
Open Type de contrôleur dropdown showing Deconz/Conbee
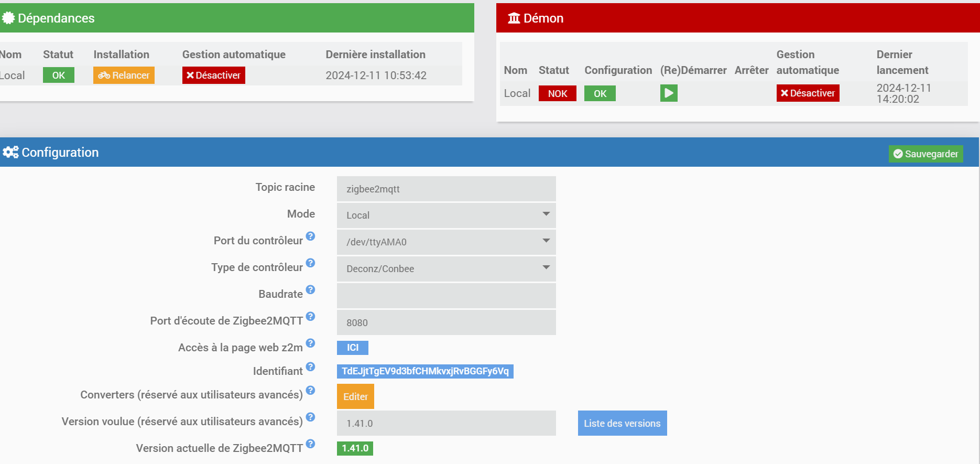click(446, 268)
